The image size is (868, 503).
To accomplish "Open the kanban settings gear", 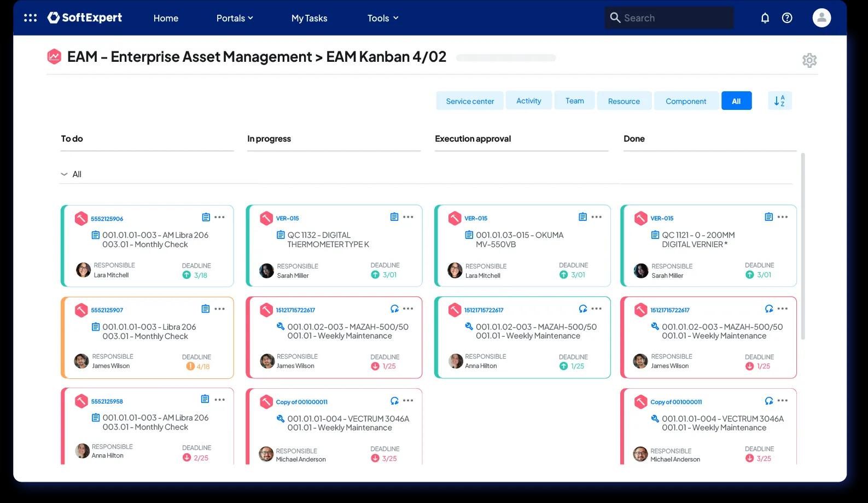I will (x=809, y=60).
